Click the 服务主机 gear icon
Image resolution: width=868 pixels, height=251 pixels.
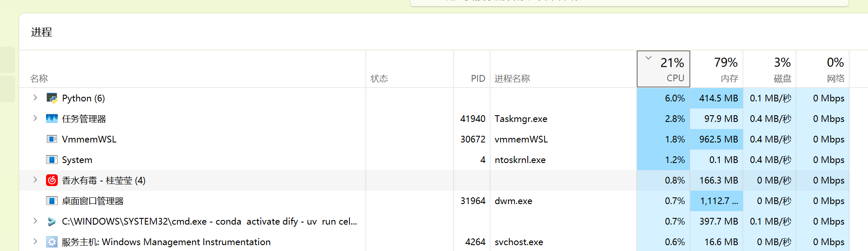point(52,242)
